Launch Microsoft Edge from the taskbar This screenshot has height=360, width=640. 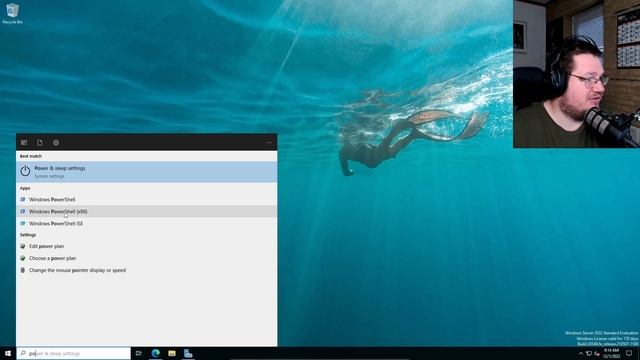[x=156, y=353]
